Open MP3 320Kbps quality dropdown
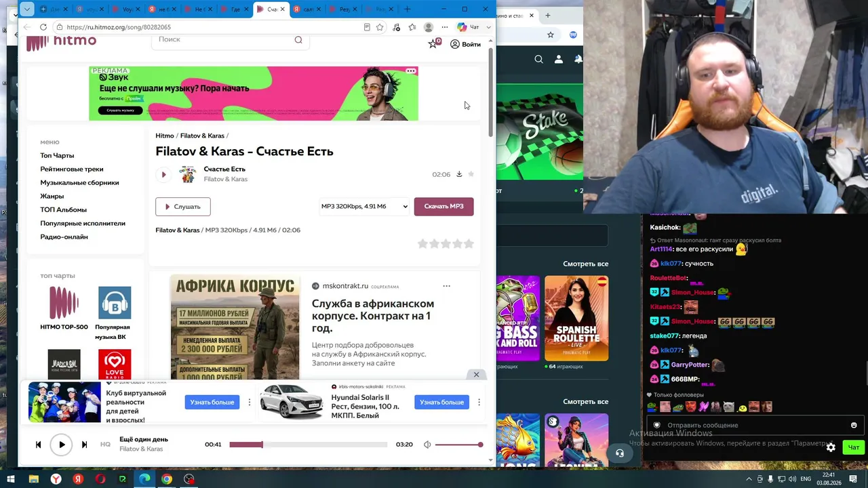 tap(364, 207)
